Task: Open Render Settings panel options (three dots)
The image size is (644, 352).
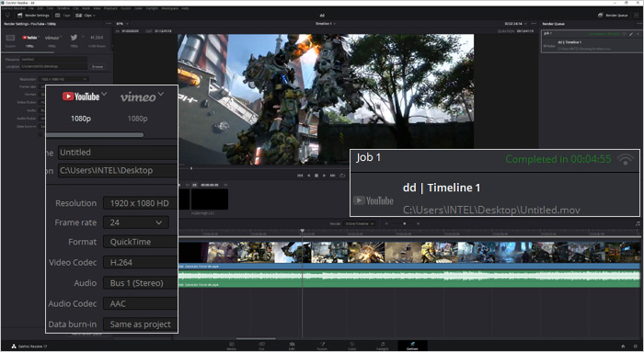Action: [x=109, y=24]
